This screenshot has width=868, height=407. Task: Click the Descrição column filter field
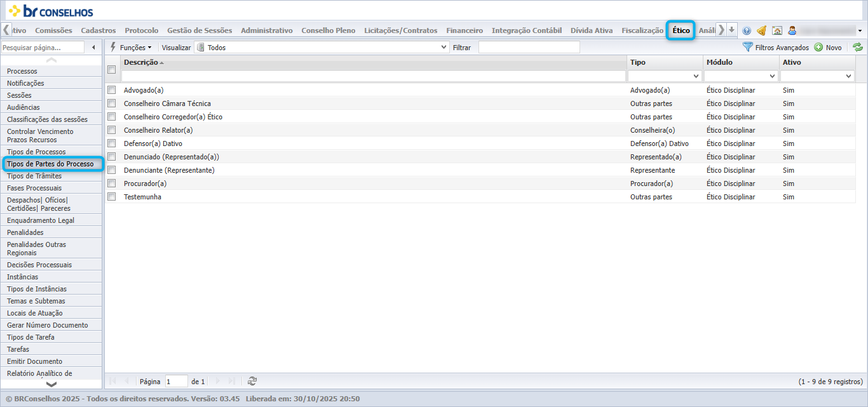[x=374, y=76]
